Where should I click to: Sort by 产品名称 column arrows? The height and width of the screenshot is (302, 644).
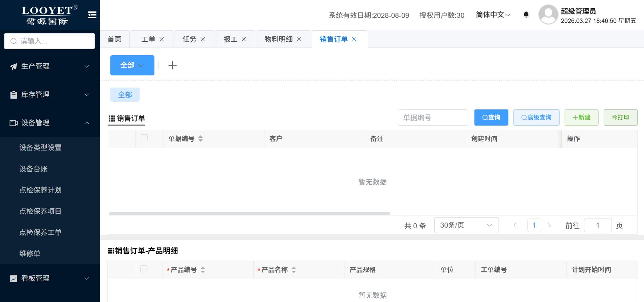[294, 270]
